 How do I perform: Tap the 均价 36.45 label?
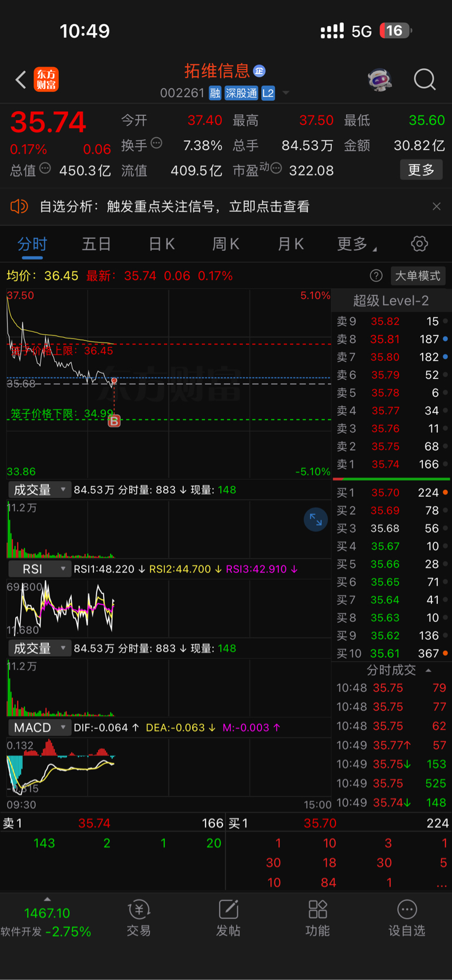42,275
